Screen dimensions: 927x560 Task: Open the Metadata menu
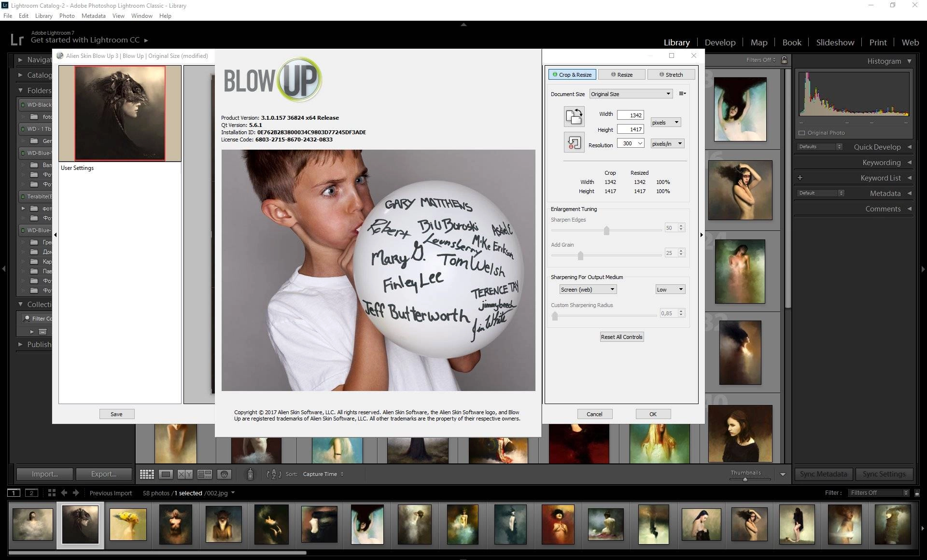tap(93, 15)
